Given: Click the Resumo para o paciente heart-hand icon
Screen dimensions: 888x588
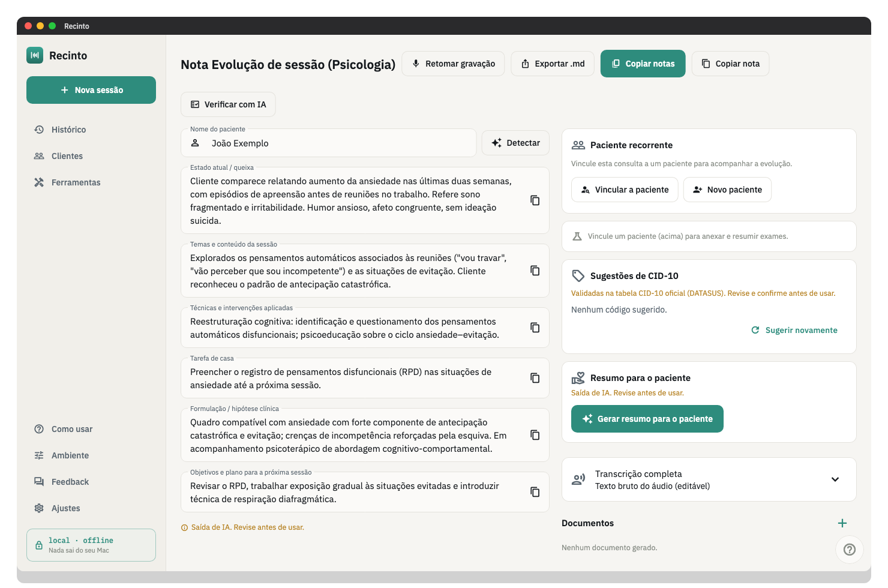Looking at the screenshot, I should (x=578, y=378).
